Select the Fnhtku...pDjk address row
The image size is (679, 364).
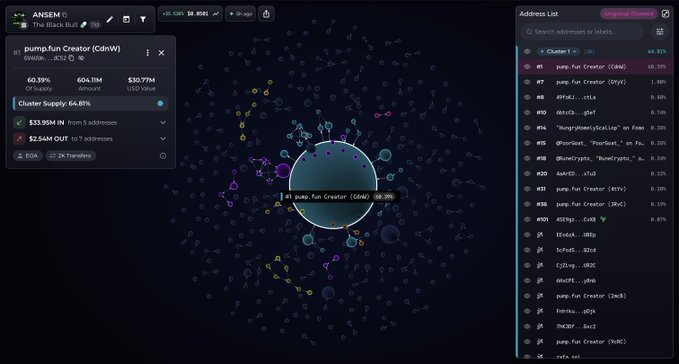pyautogui.click(x=595, y=311)
